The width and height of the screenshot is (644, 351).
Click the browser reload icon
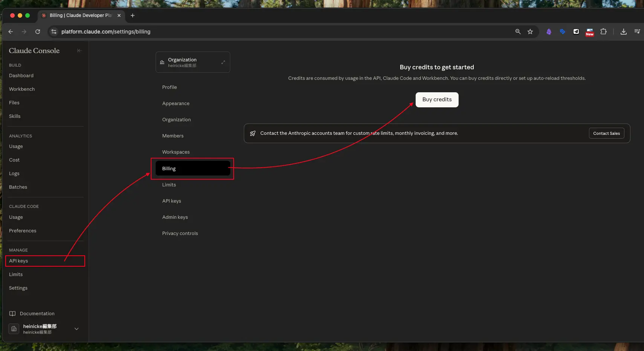38,32
